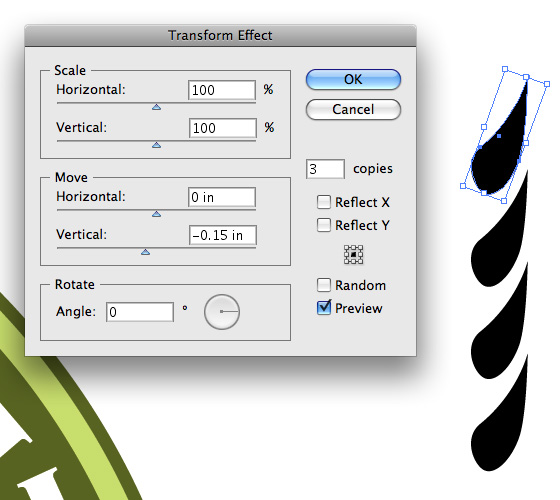Click the Scale Vertical slider triangle
Viewport: 560px width, 500px height.
point(156,145)
